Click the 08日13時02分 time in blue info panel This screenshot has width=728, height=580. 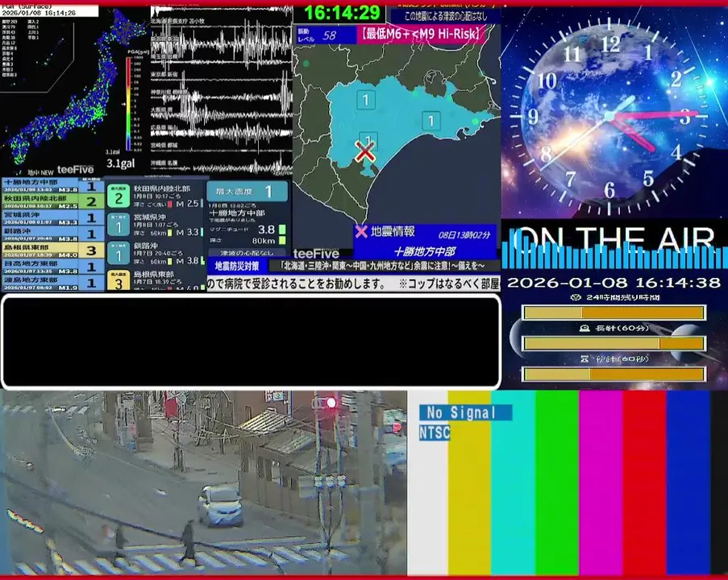coord(464,235)
